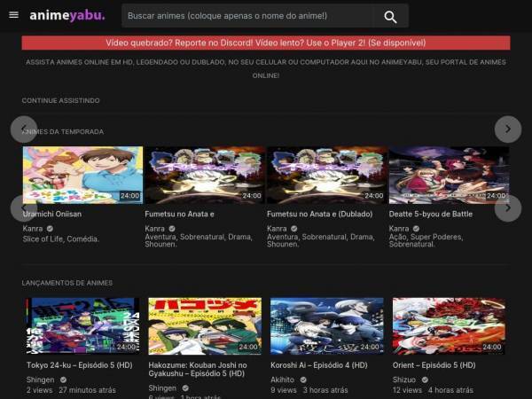Focus the Buscar animes search field

pyautogui.click(x=246, y=16)
